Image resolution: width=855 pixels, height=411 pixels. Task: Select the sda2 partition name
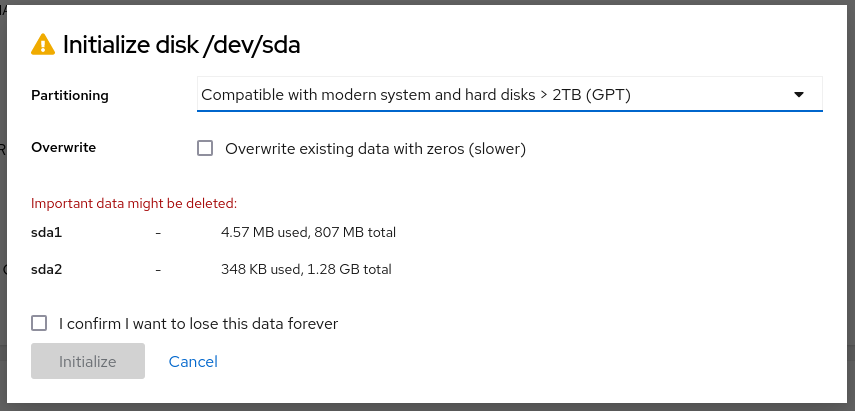[47, 269]
